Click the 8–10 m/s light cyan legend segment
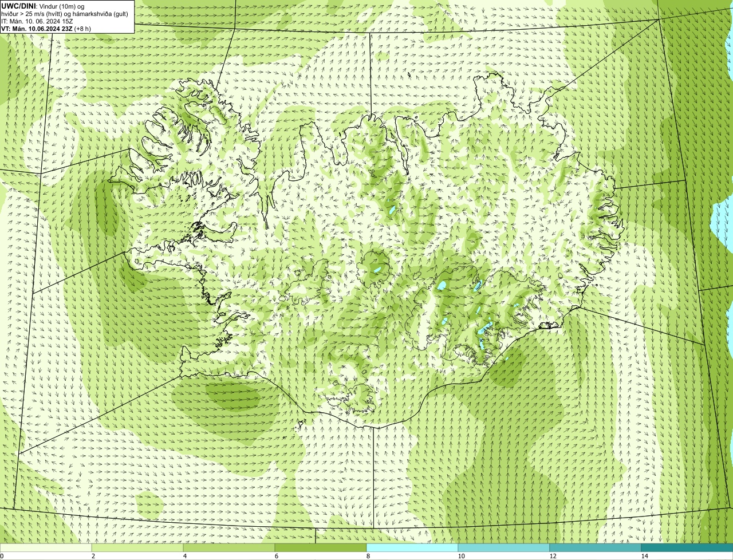The image size is (733, 560). coord(412,547)
